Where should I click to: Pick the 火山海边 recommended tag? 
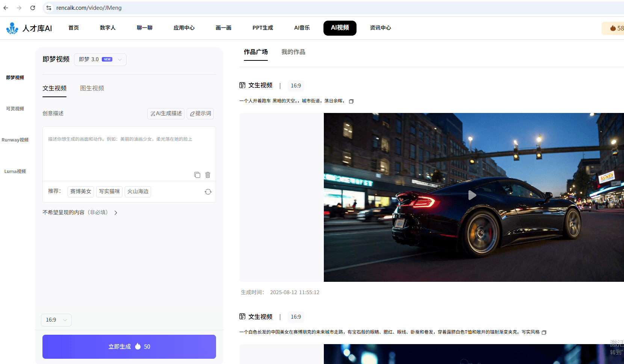138,191
